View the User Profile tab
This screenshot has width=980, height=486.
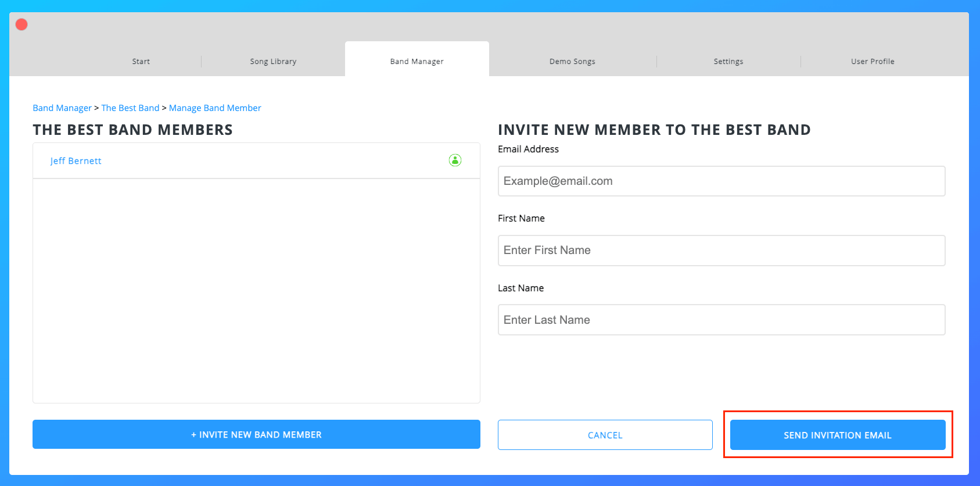point(872,61)
